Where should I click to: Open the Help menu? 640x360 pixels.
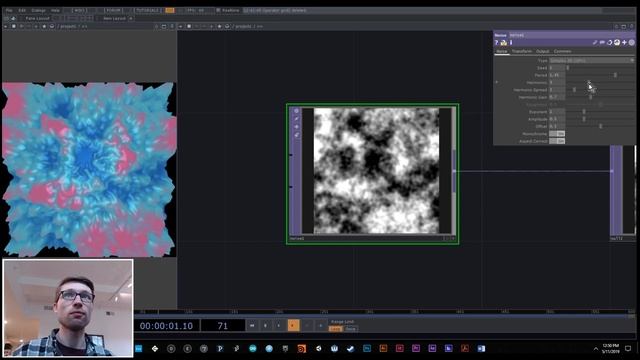click(55, 10)
